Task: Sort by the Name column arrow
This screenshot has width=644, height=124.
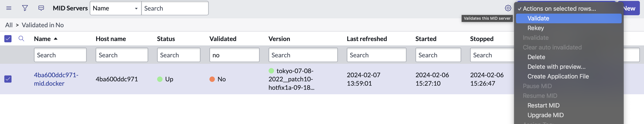Action: coord(56,39)
